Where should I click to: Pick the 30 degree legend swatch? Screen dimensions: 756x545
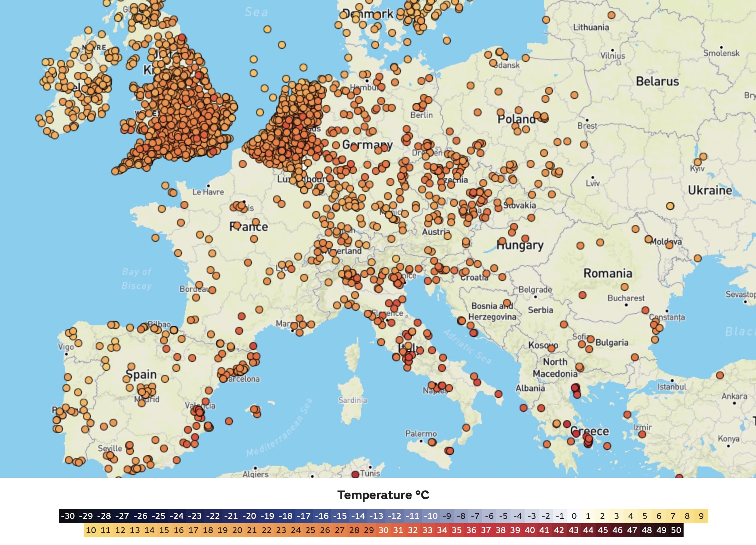click(383, 530)
